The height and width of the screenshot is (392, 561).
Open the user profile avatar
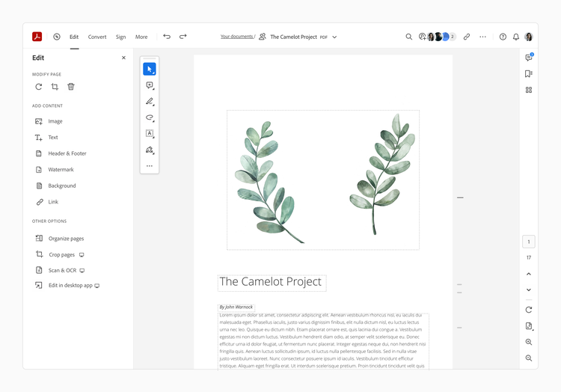[529, 37]
